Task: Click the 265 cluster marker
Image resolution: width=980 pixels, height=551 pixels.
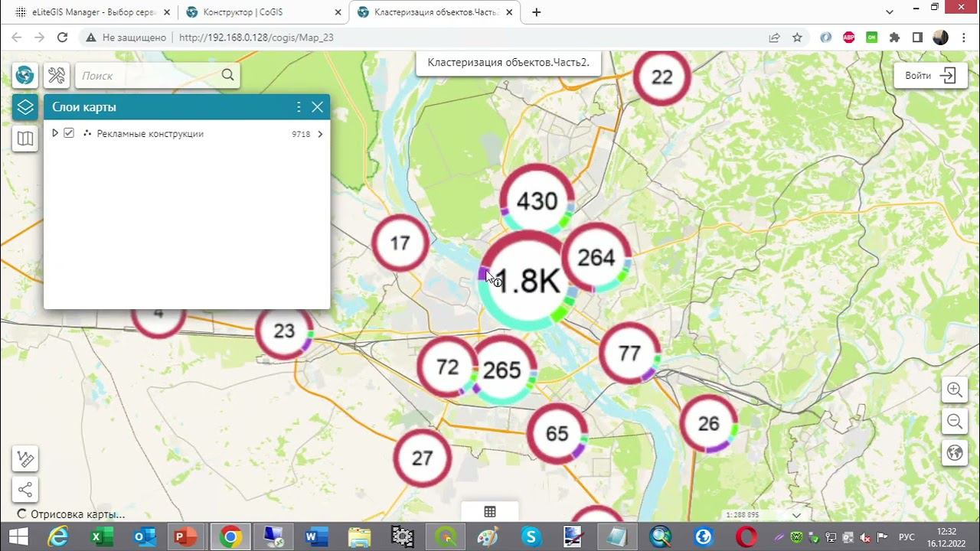Action: coord(502,370)
